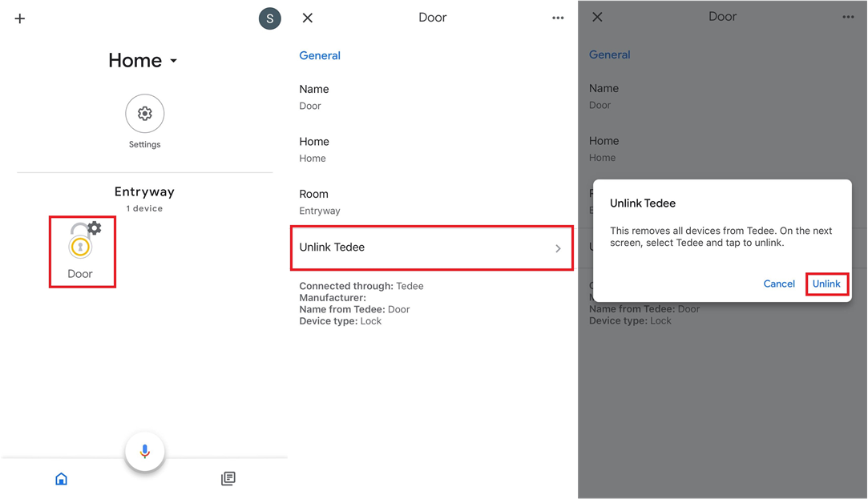Open more options on middle Door screen
Viewport: 868px width, 499px height.
click(x=558, y=18)
